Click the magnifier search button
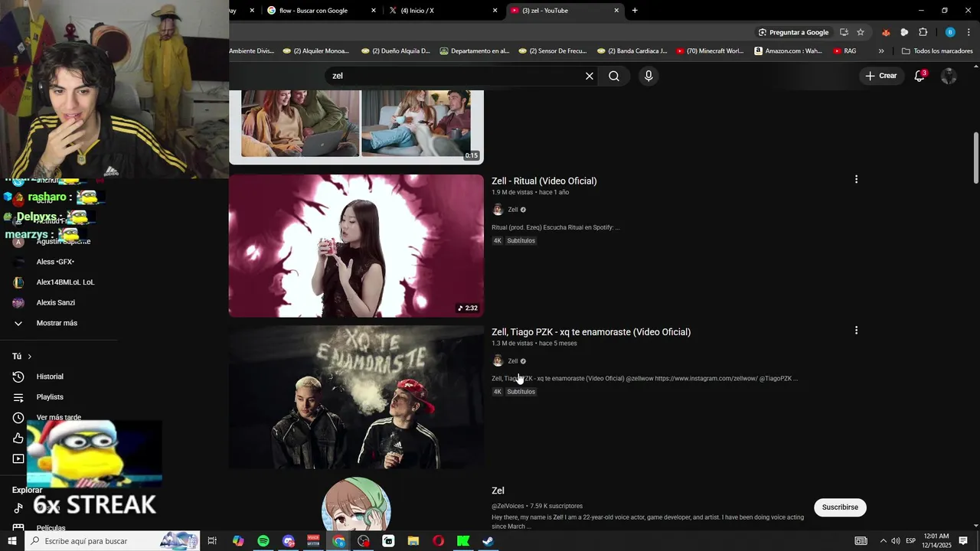This screenshot has width=980, height=551. pyautogui.click(x=614, y=76)
